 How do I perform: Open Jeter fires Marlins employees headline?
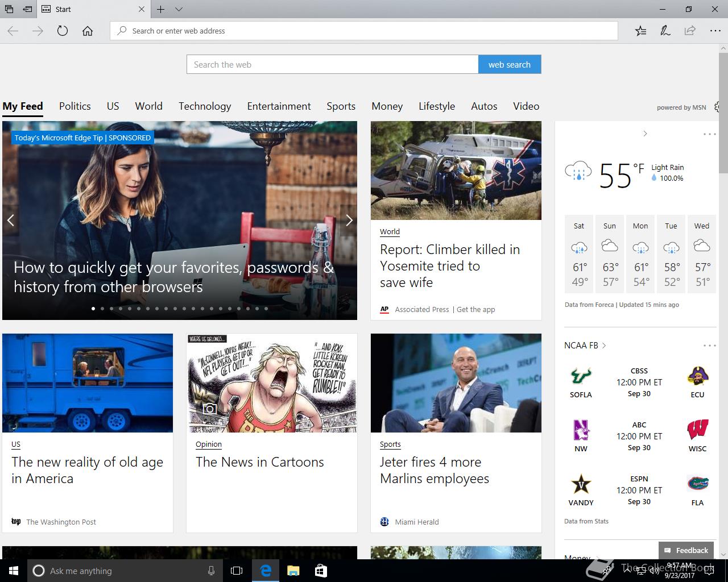click(435, 471)
